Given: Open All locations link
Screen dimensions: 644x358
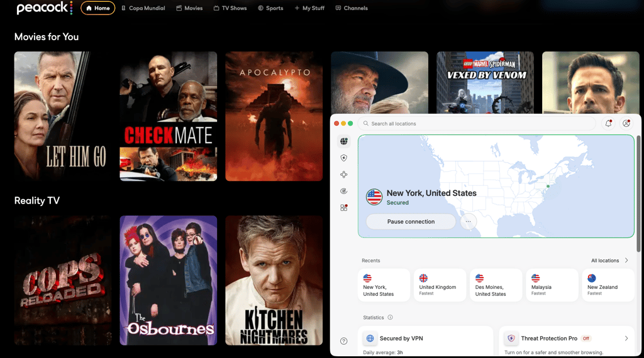Looking at the screenshot, I should (604, 261).
